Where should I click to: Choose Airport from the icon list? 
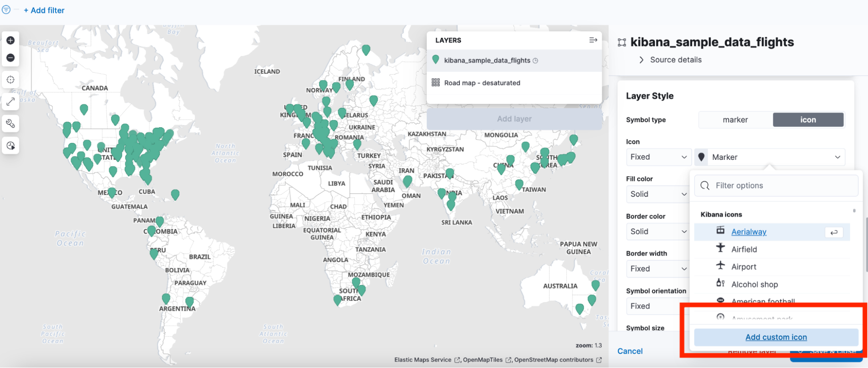(743, 267)
